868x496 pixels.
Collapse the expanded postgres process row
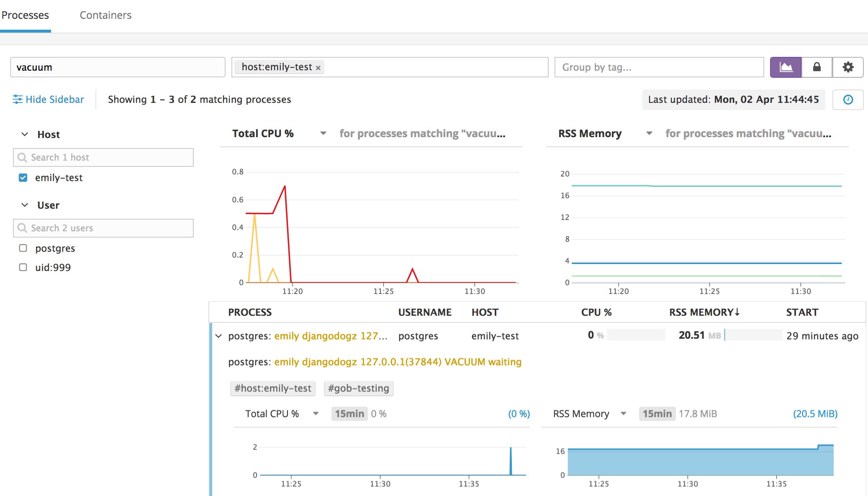point(218,336)
